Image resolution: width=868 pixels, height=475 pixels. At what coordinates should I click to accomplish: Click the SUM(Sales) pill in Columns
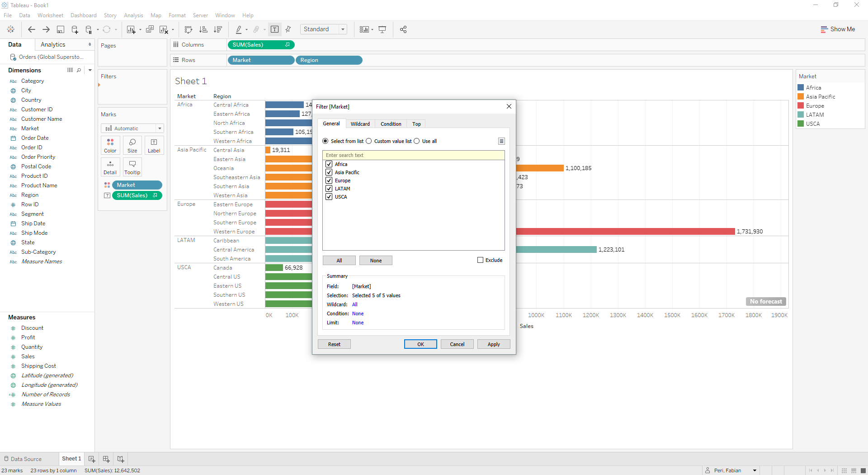261,45
